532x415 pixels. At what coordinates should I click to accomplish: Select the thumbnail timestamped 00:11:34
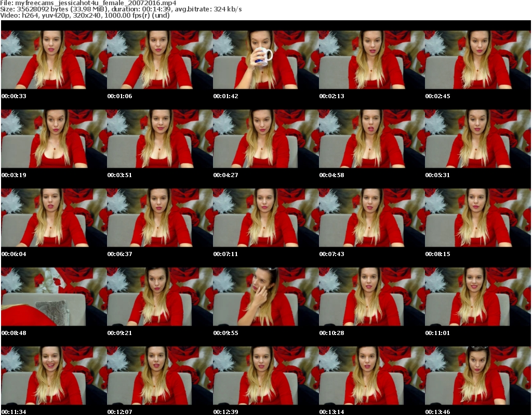[x=54, y=376]
